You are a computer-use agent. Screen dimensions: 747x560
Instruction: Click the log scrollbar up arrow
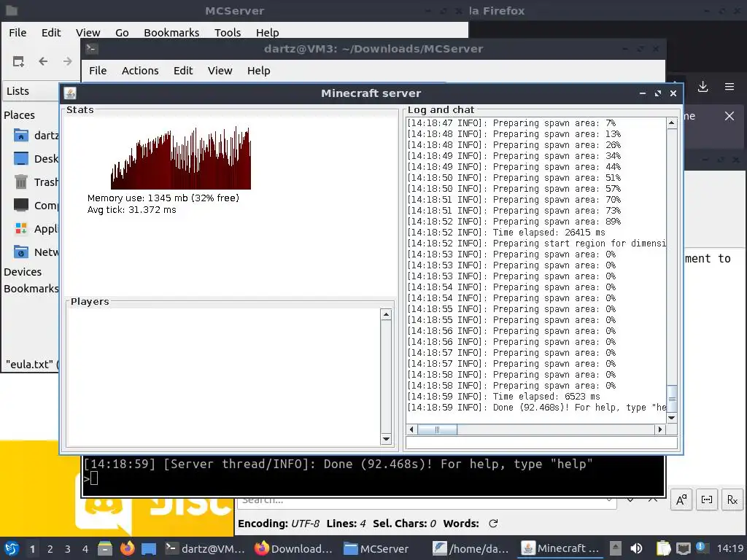tap(672, 123)
